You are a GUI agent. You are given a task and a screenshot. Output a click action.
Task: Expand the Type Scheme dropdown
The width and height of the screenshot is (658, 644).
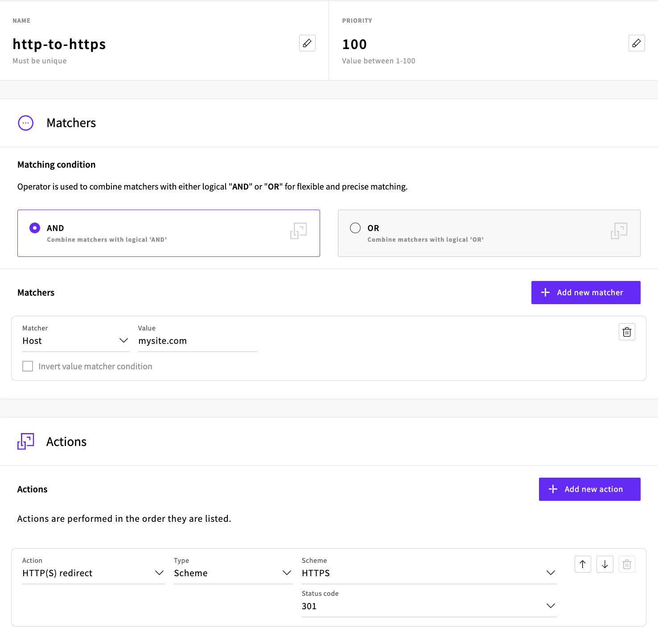[233, 573]
